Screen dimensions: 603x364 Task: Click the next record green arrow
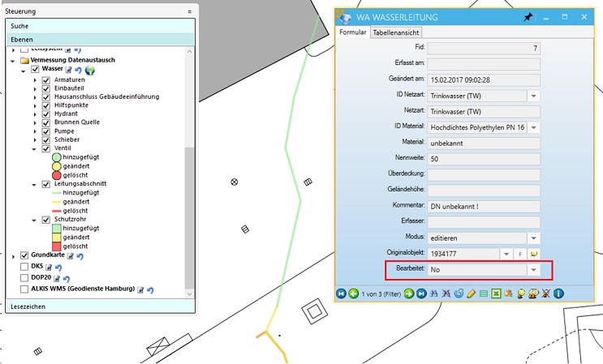(408, 293)
